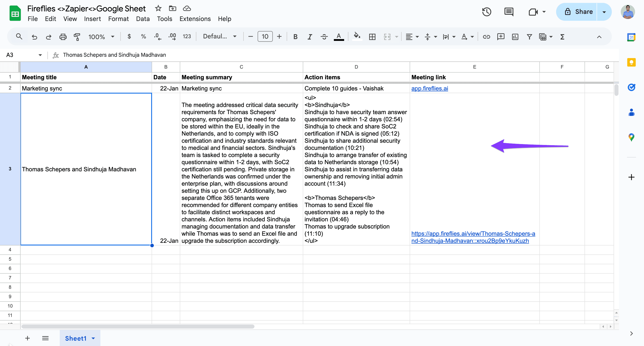
Task: Open Contacts side panel icon
Action: [x=631, y=112]
